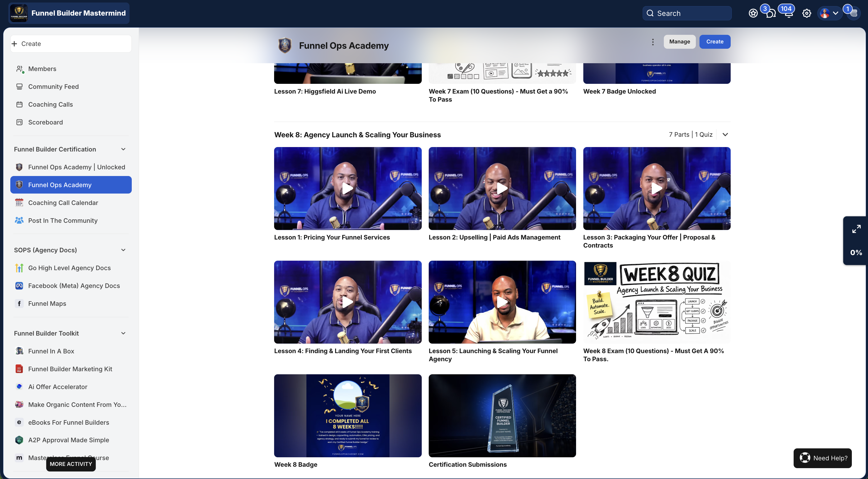Open Lesson 7: Higgsfield Ai Live Demo title
Screen dimensions: 868x479
click(325, 91)
